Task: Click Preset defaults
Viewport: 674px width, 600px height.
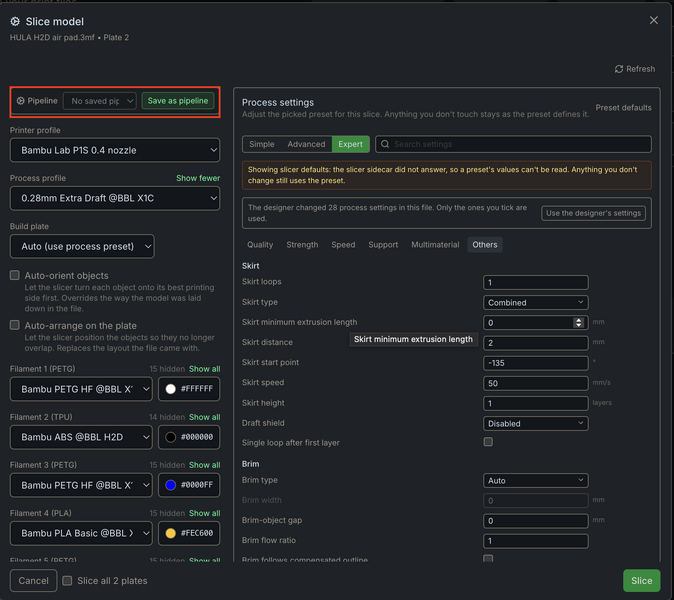Action: coord(623,107)
